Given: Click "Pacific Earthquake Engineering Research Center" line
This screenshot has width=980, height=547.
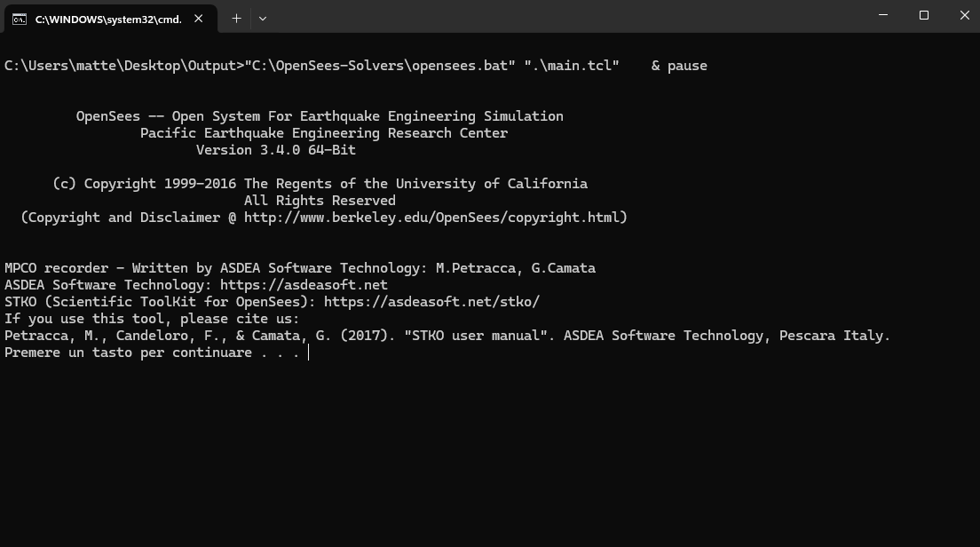Looking at the screenshot, I should (324, 133).
